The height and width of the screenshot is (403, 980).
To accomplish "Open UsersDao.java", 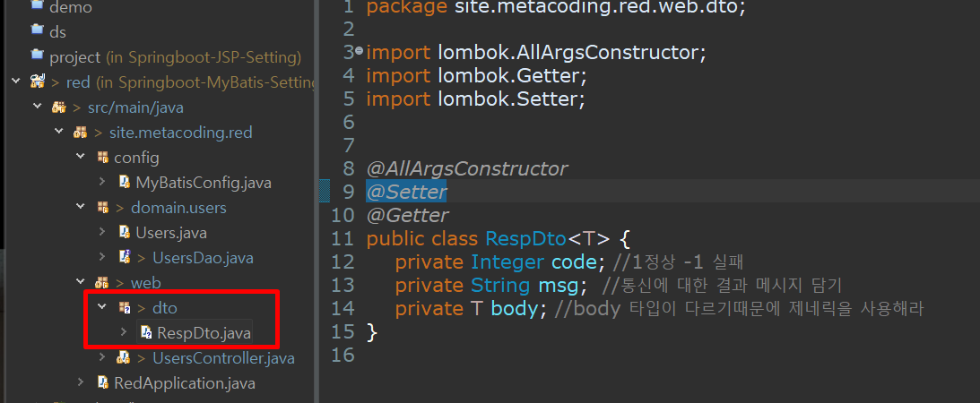I will coord(203,258).
